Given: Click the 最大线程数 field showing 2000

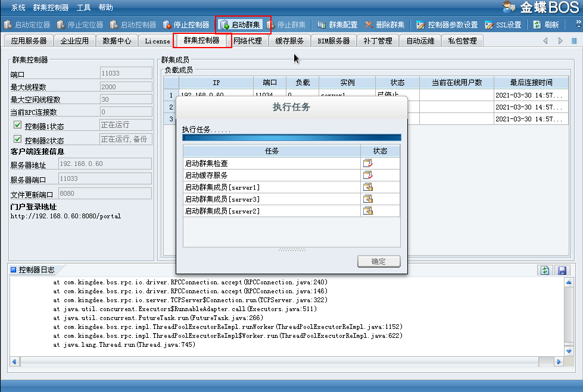Looking at the screenshot, I should [126, 87].
